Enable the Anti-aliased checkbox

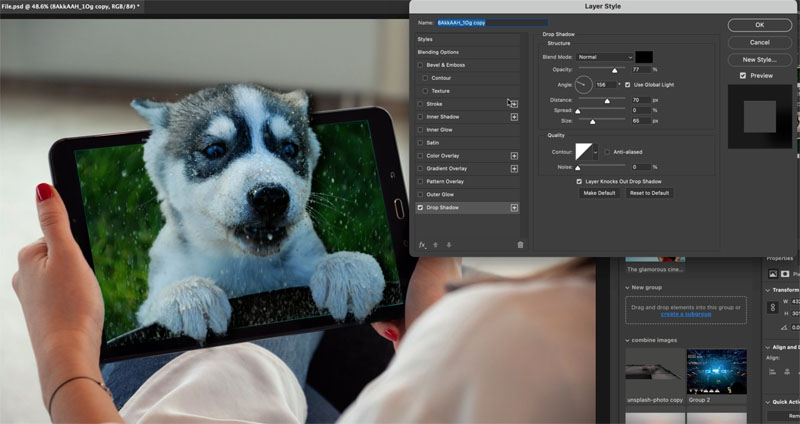point(607,152)
